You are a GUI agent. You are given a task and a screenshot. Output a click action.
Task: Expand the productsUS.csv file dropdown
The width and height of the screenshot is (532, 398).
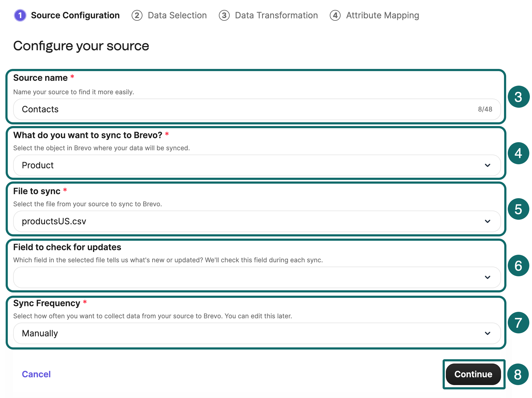(257, 221)
